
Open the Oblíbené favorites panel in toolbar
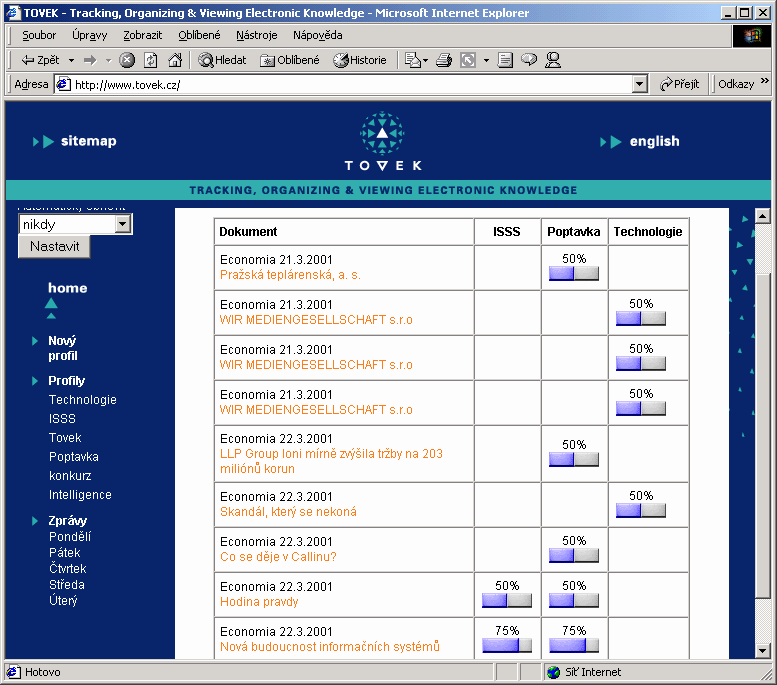pos(290,60)
